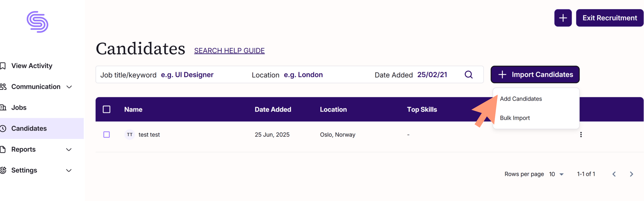Tick the select-all checkbox in table header
The image size is (644, 201).
[x=106, y=109]
